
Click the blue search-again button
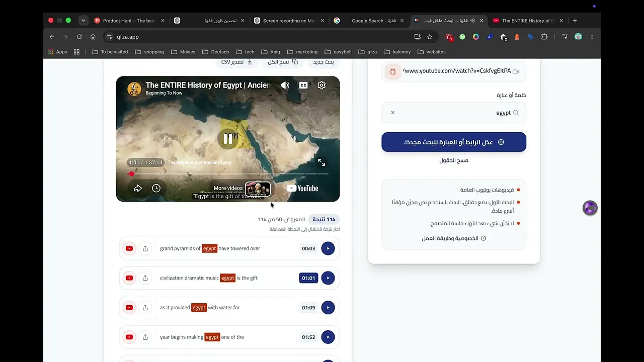coord(454,142)
